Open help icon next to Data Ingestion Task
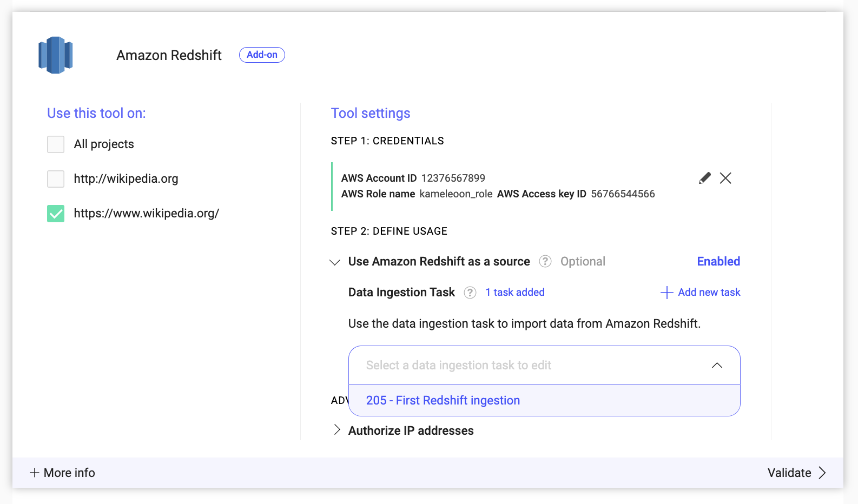The height and width of the screenshot is (504, 858). coord(470,293)
